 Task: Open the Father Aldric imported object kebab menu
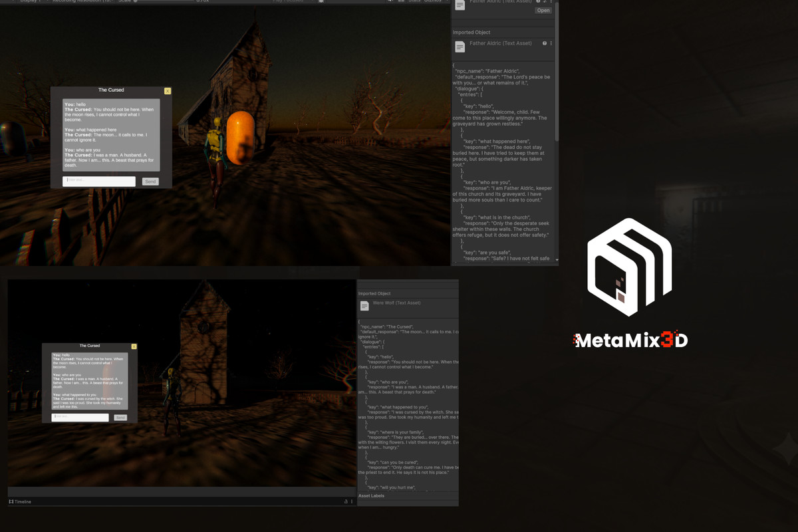pos(551,43)
